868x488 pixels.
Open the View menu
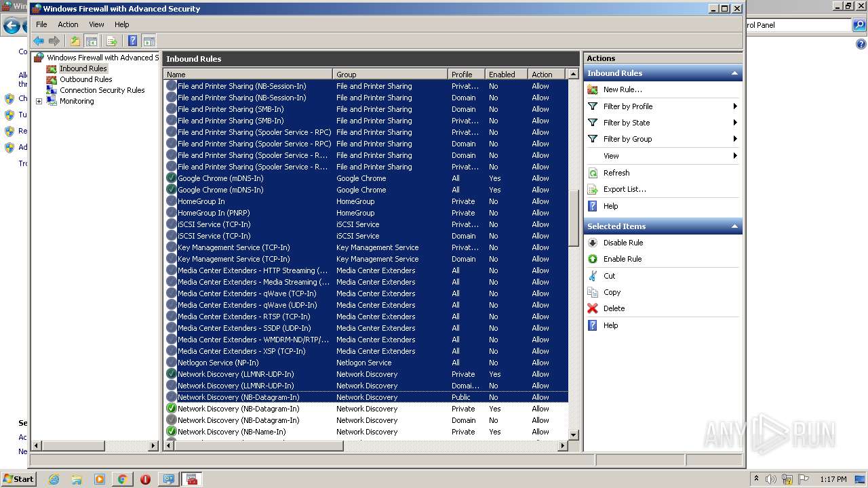coord(97,24)
